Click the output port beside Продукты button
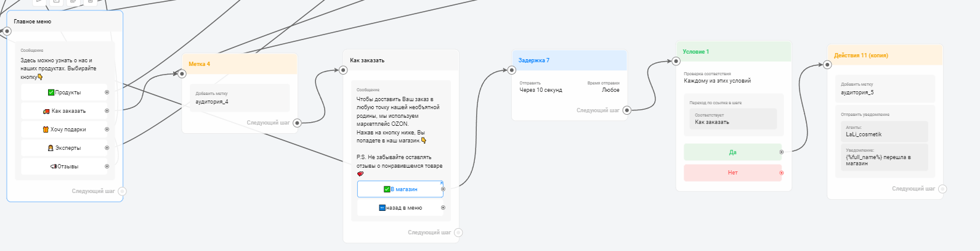This screenshot has width=980, height=251. tap(107, 93)
